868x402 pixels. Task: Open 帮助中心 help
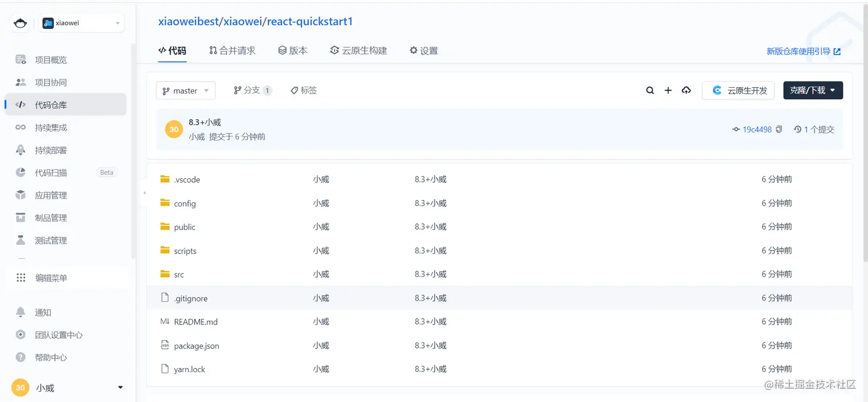point(65,357)
